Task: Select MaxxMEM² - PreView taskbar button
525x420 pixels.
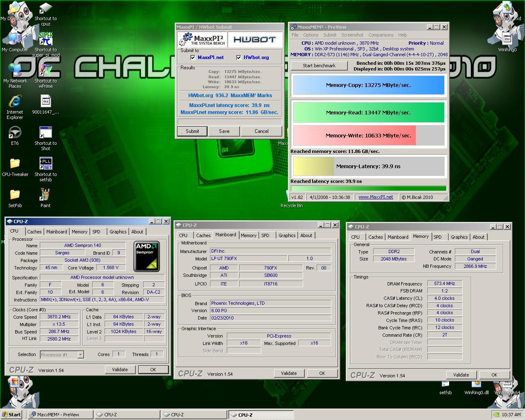Action: point(60,415)
